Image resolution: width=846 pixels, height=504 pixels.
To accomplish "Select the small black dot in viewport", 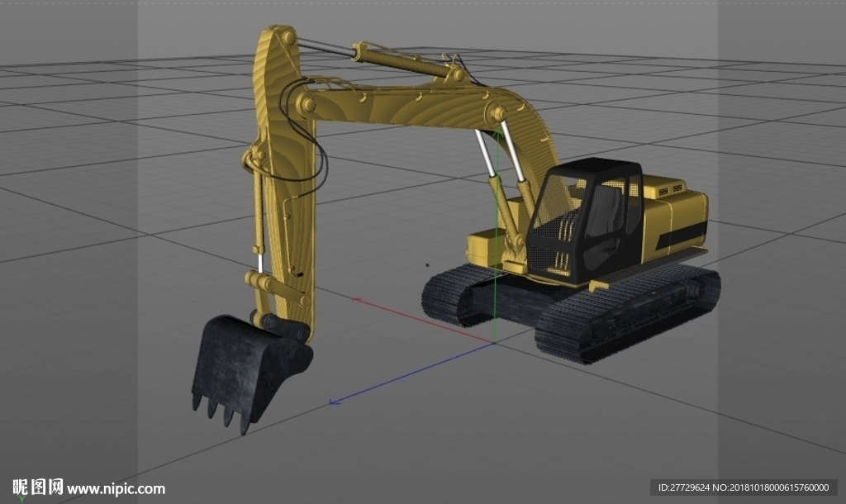I will (427, 265).
